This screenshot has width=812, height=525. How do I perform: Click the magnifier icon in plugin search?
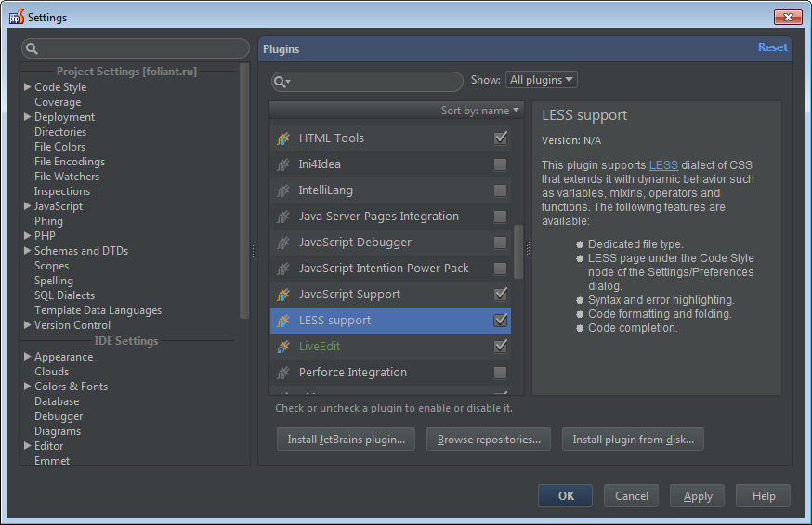click(x=282, y=82)
